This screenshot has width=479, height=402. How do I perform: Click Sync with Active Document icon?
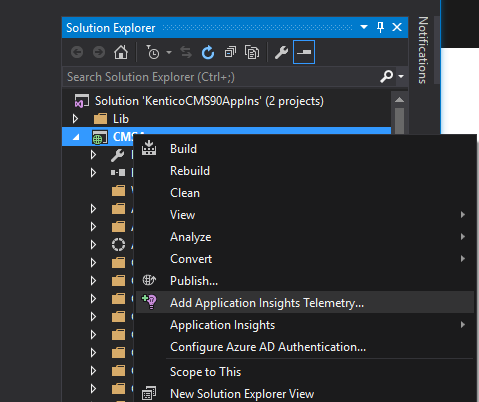pyautogui.click(x=186, y=52)
